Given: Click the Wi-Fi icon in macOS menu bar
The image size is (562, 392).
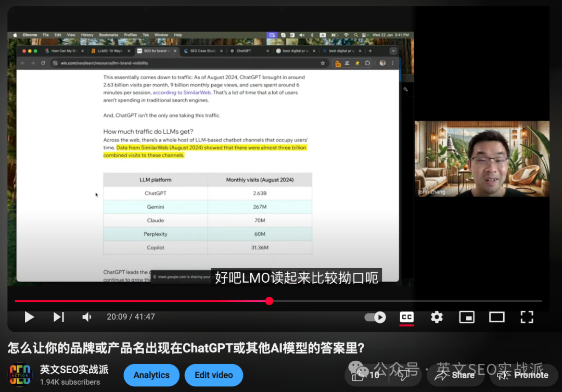Looking at the screenshot, I should [x=346, y=35].
